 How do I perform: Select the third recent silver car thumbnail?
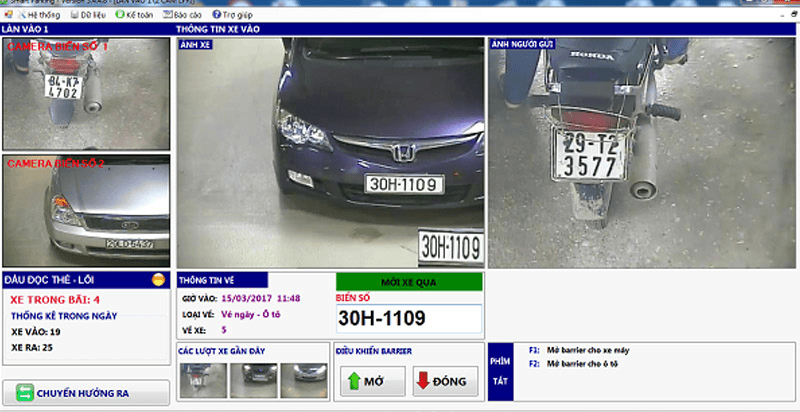[x=304, y=380]
